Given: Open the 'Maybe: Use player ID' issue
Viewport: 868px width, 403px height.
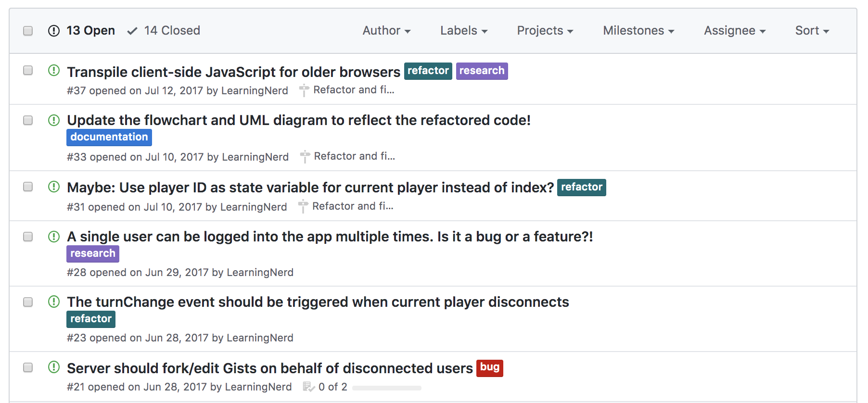Looking at the screenshot, I should [310, 188].
